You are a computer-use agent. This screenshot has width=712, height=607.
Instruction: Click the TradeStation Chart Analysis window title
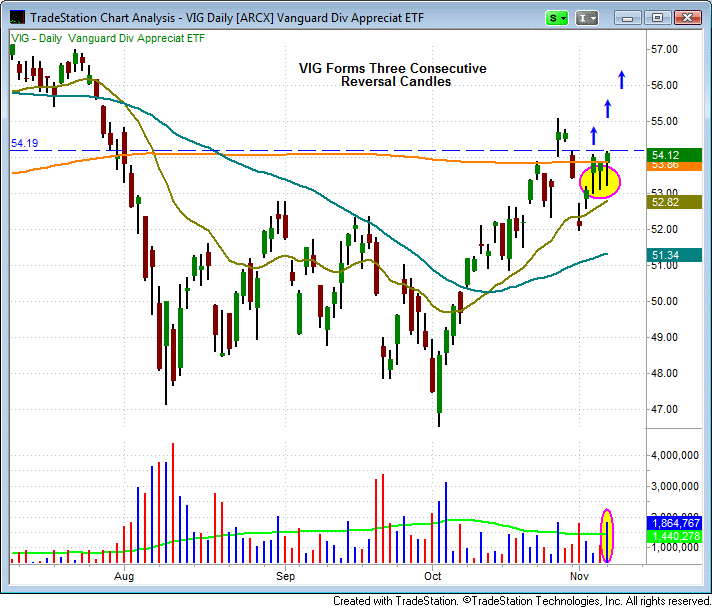coord(227,18)
